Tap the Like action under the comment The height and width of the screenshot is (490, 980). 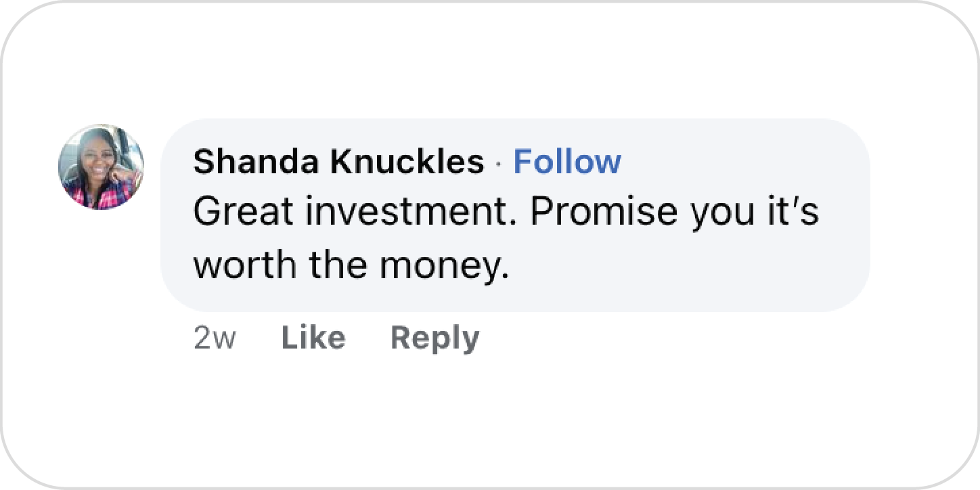[313, 338]
